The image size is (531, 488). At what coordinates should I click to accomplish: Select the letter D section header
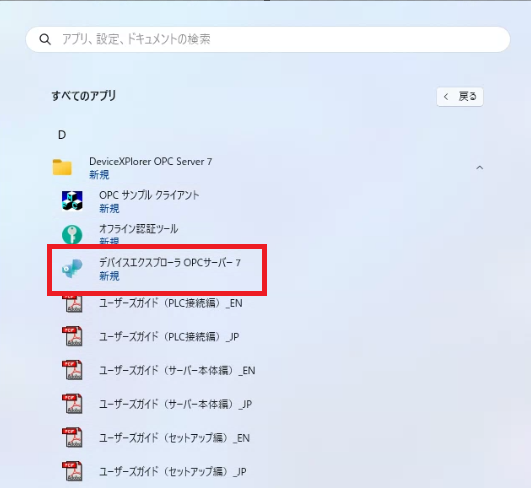click(x=62, y=135)
